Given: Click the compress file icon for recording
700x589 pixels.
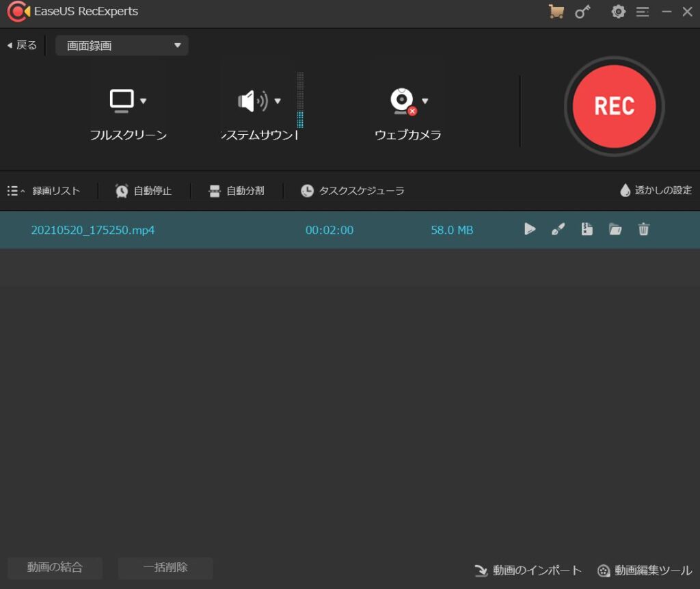Looking at the screenshot, I should point(587,229).
